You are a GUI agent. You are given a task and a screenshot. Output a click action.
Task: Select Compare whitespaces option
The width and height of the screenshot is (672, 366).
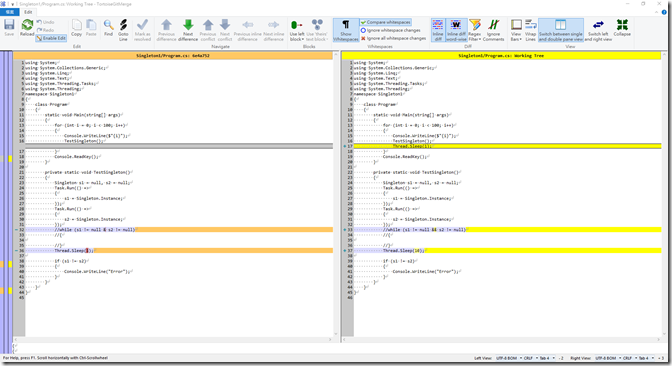click(x=385, y=22)
